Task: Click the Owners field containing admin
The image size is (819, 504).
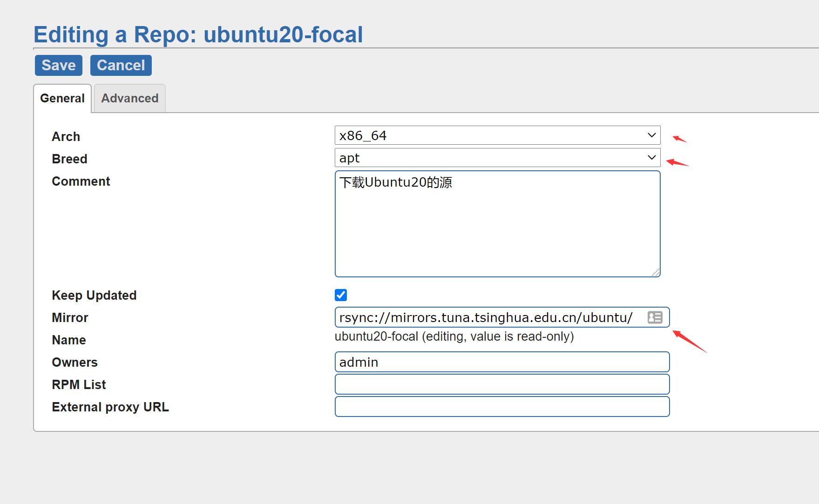Action: 502,362
